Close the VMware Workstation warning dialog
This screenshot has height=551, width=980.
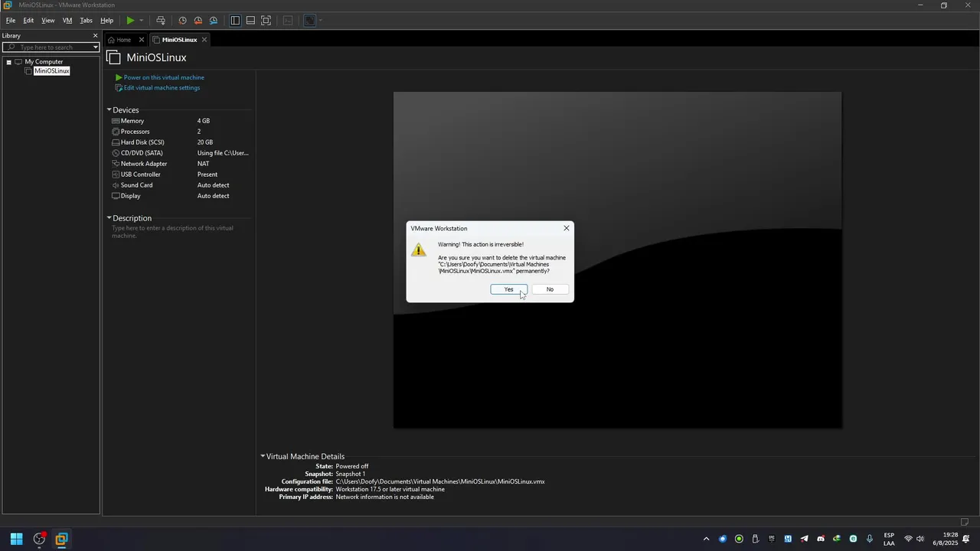(x=567, y=228)
